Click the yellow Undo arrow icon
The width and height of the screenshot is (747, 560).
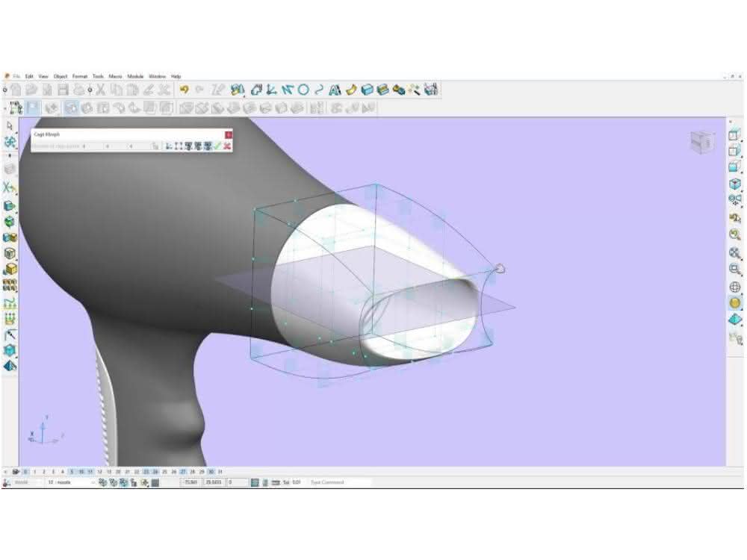[x=185, y=90]
